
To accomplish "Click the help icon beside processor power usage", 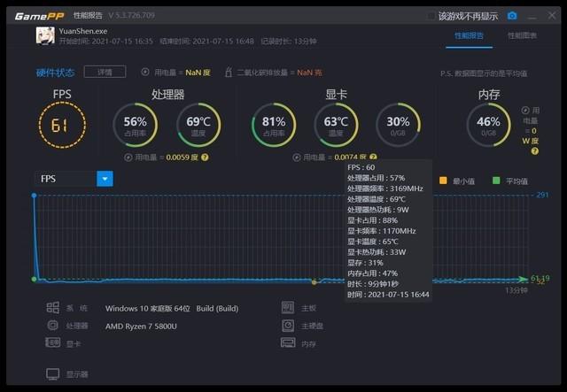I will 205,158.
